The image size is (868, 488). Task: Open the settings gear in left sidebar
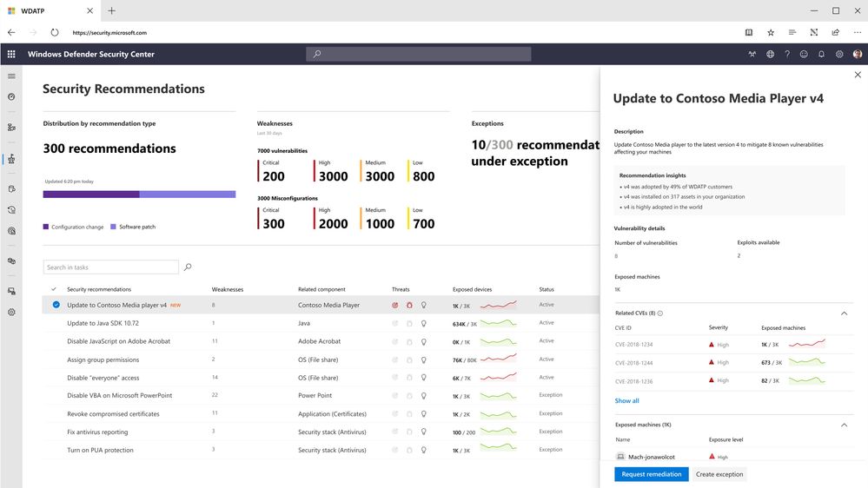(11, 312)
